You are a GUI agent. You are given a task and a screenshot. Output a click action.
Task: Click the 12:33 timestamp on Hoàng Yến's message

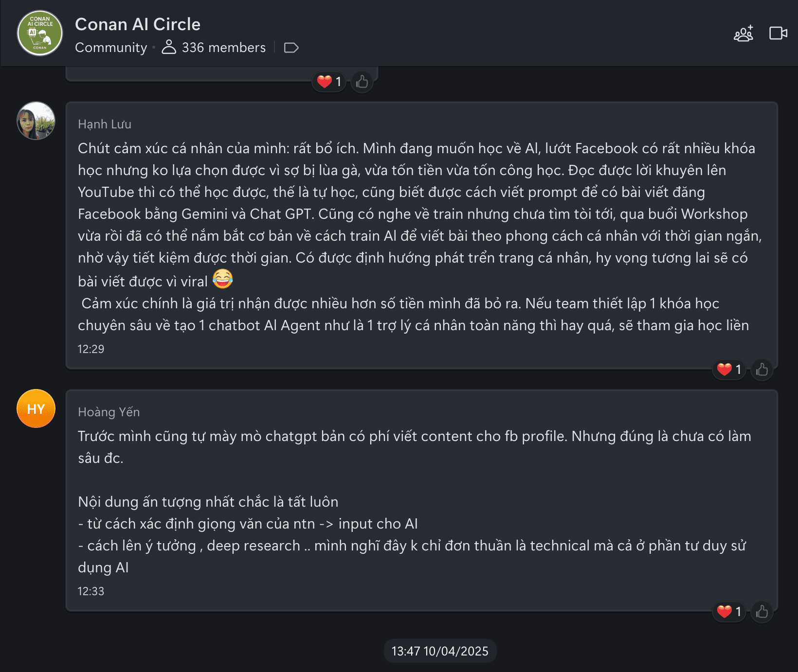pos(91,591)
